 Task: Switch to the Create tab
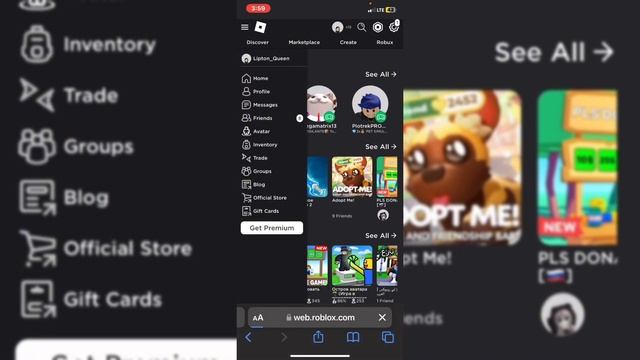348,42
